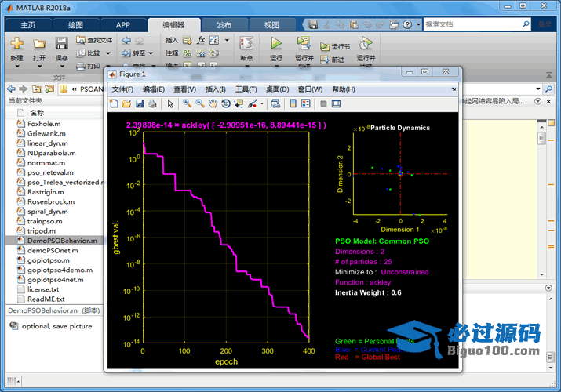Viewport: 561px width, 392px height.
Task: Click the 查找文件 (Find Files) button
Action: point(94,40)
